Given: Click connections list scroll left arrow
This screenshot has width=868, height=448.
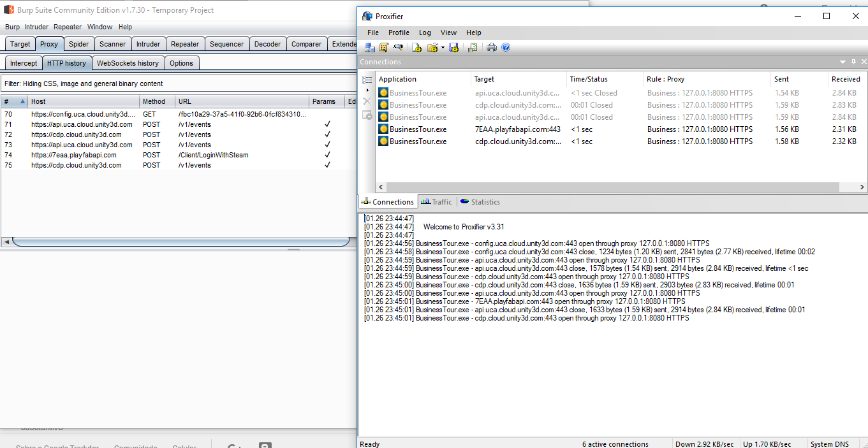Looking at the screenshot, I should (381, 187).
